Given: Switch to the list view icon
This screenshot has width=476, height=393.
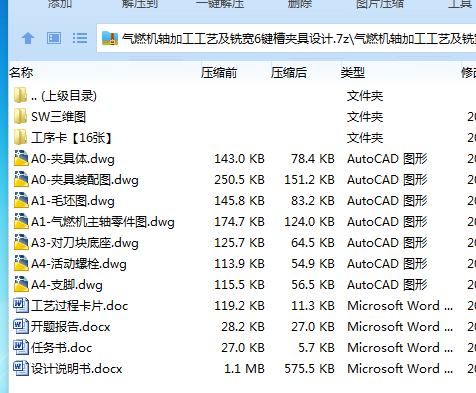Looking at the screenshot, I should coord(80,38).
